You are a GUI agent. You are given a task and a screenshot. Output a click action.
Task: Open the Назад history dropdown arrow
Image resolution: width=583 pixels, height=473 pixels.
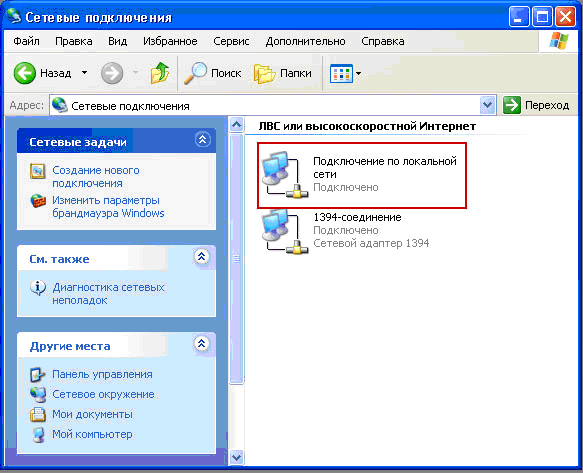click(85, 73)
